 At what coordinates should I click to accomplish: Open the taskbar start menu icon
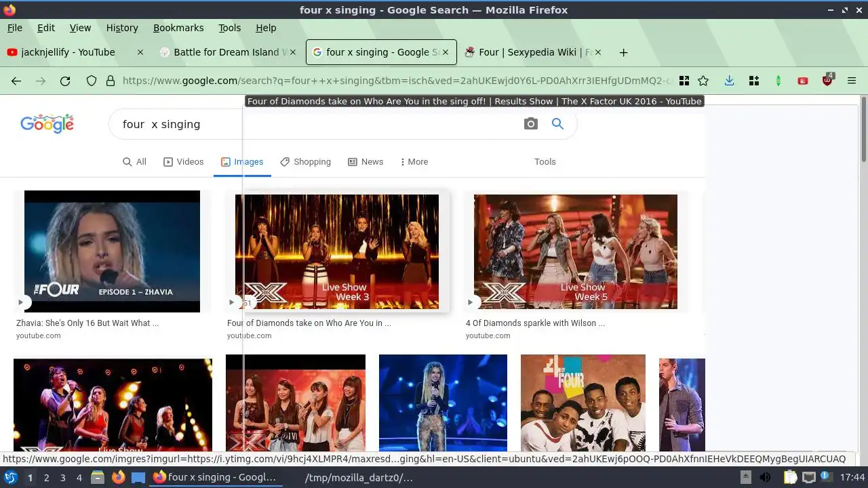11,477
